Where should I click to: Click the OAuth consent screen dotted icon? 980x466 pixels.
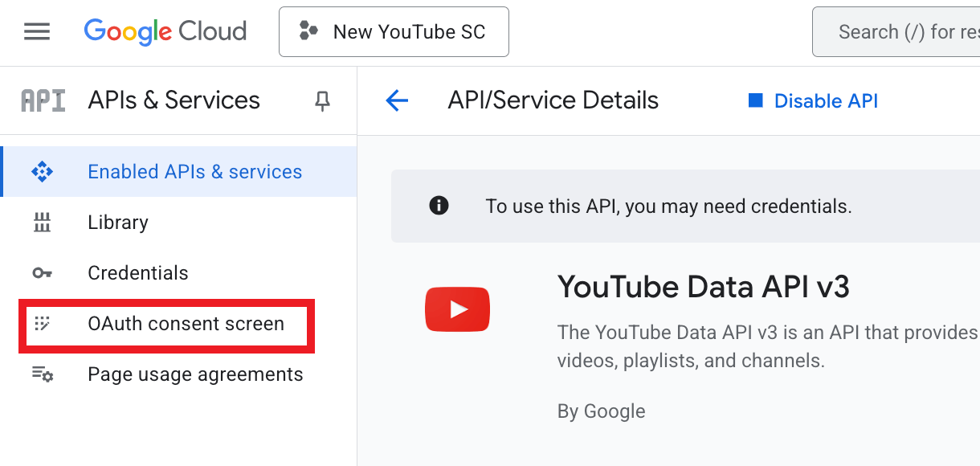pyautogui.click(x=42, y=324)
